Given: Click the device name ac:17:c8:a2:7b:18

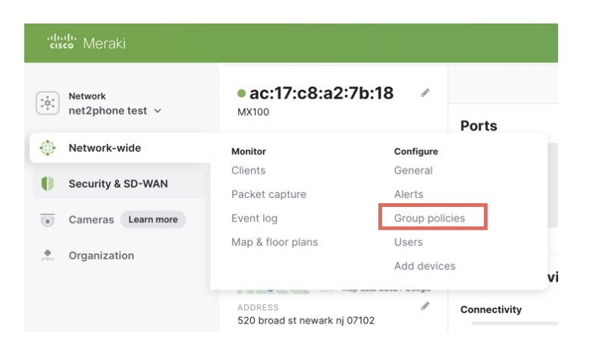Looking at the screenshot, I should [x=322, y=93].
